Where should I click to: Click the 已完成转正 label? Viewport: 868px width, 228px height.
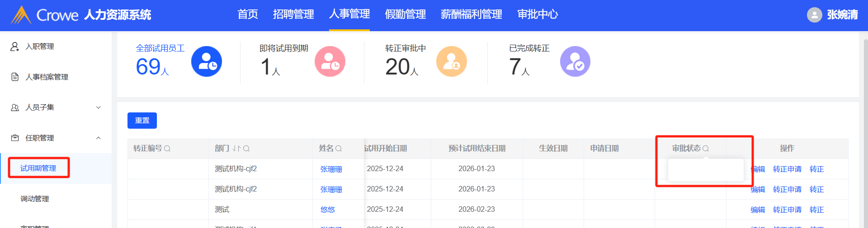(x=529, y=48)
